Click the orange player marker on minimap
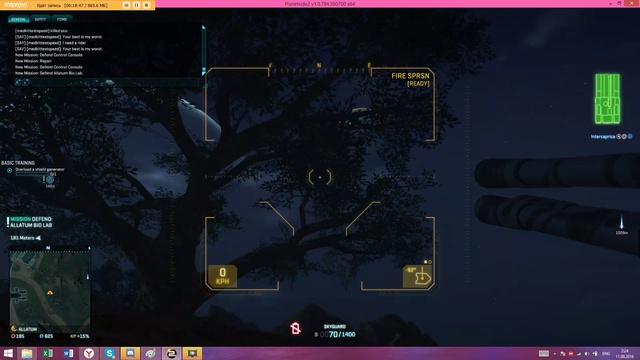 (x=50, y=292)
